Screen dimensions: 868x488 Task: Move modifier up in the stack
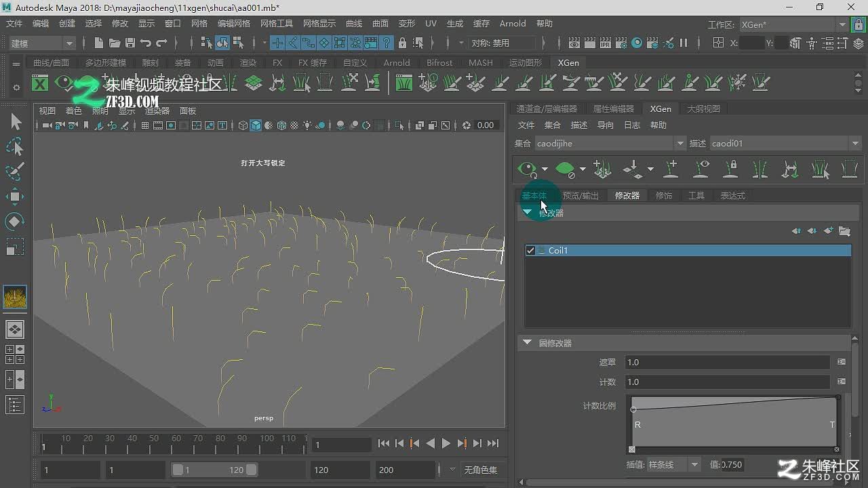(796, 231)
